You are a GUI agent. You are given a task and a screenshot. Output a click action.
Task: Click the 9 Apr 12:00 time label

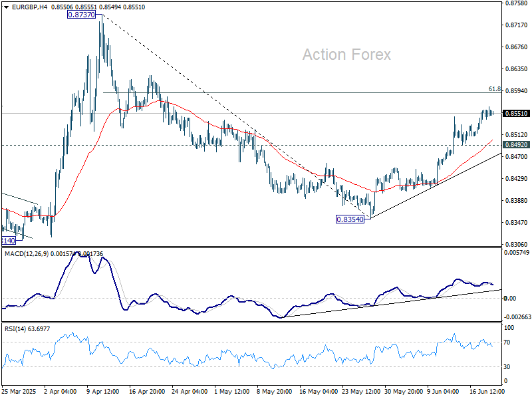click(x=103, y=392)
